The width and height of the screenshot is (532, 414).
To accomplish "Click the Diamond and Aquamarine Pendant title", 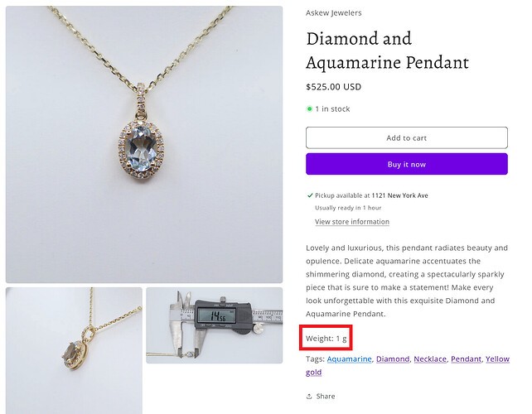I will click(x=387, y=51).
